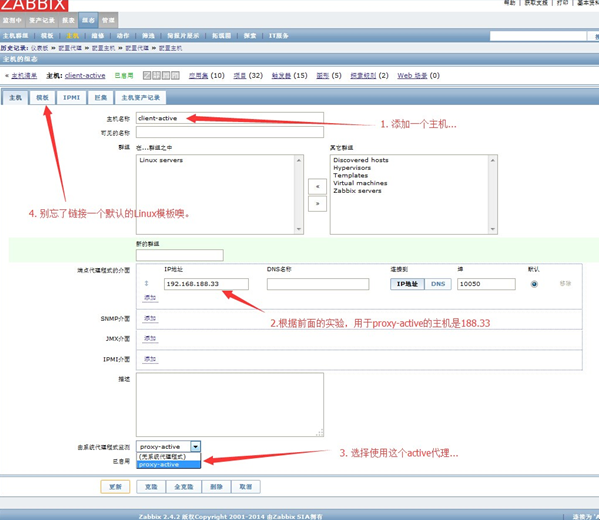Move group to in-groups with left arrow

tap(317, 187)
